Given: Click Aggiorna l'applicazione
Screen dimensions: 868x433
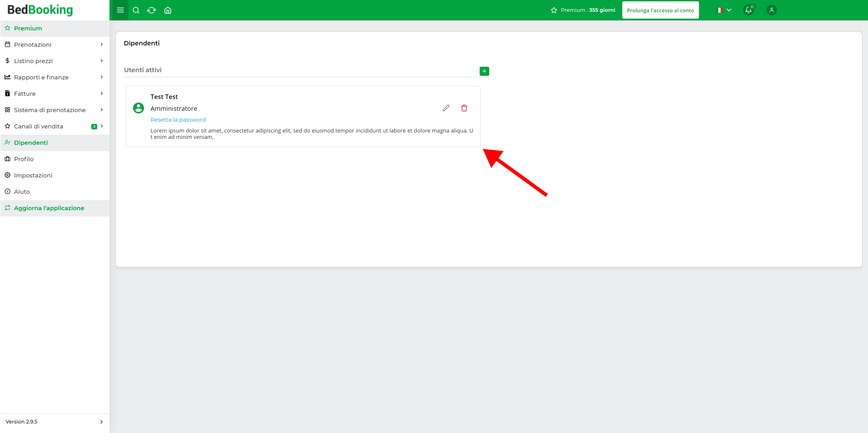Looking at the screenshot, I should pyautogui.click(x=55, y=208).
